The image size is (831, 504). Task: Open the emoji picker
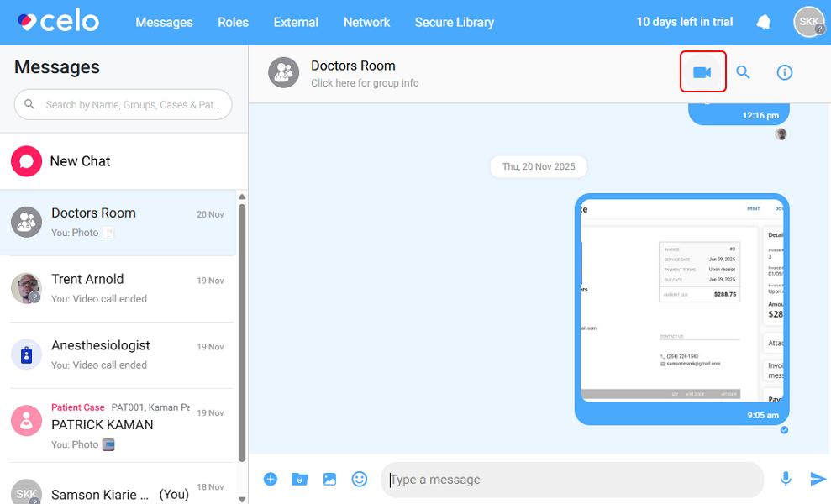pyautogui.click(x=360, y=479)
